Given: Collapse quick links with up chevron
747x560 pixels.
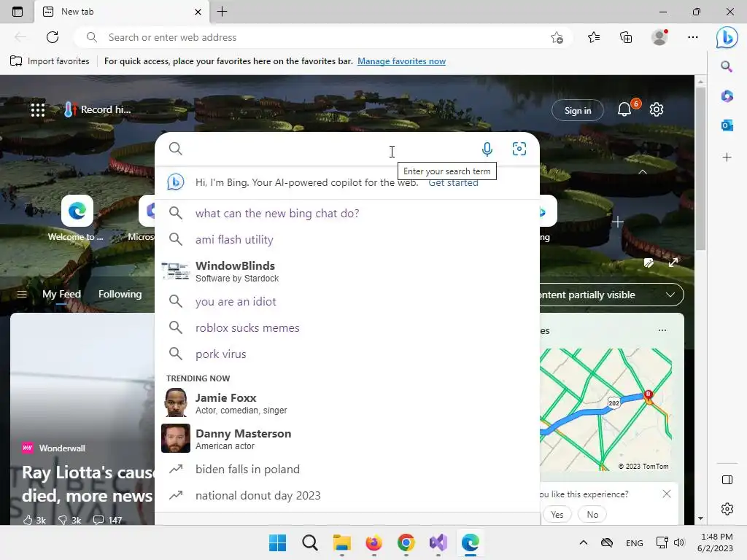Looking at the screenshot, I should click(642, 172).
